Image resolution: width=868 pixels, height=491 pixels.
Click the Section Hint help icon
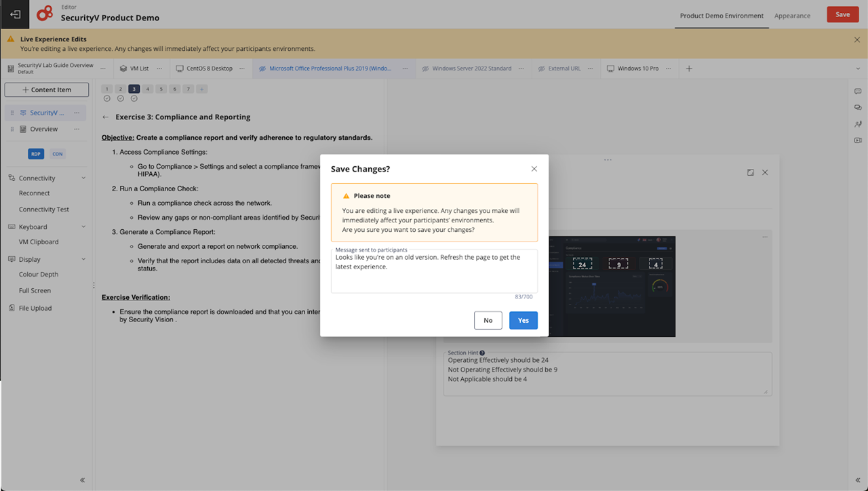(x=482, y=353)
